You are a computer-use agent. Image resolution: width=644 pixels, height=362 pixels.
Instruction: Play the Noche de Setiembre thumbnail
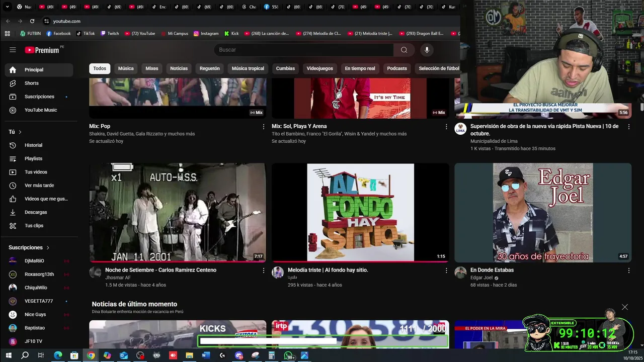178,212
